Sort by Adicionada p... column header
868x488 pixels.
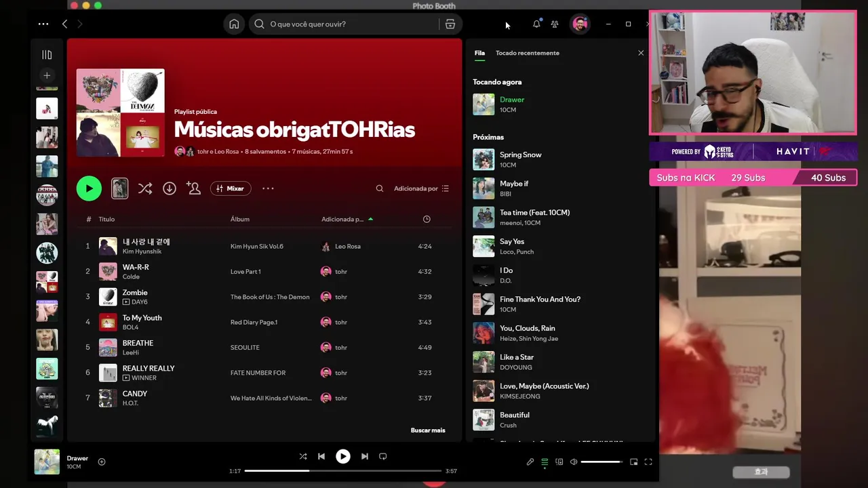347,219
